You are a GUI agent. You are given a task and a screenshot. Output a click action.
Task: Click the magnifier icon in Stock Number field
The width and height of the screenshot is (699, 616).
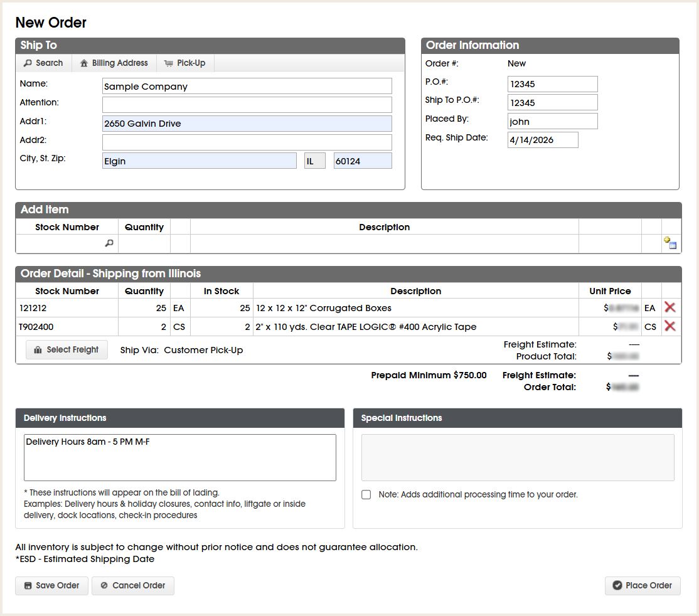[x=109, y=243]
